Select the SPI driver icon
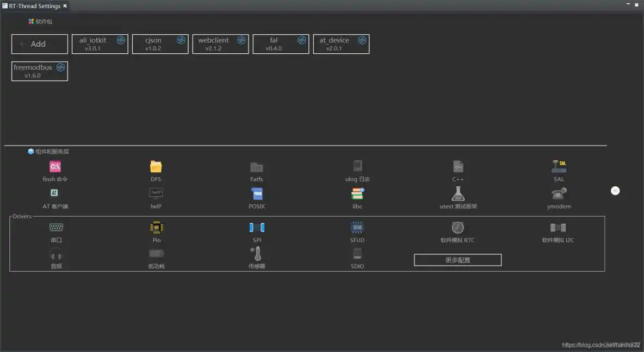 click(x=256, y=227)
